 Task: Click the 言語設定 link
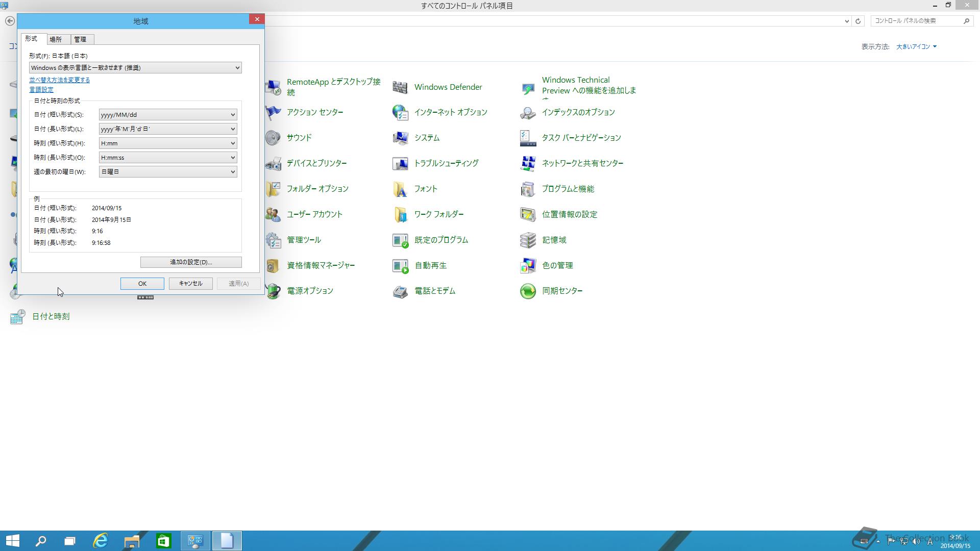point(41,90)
